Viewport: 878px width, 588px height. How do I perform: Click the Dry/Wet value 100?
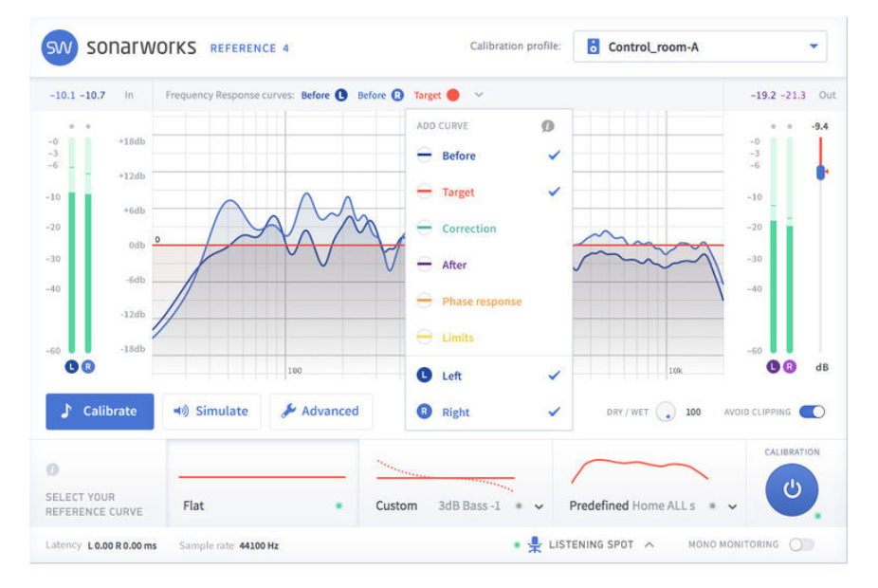tap(693, 413)
